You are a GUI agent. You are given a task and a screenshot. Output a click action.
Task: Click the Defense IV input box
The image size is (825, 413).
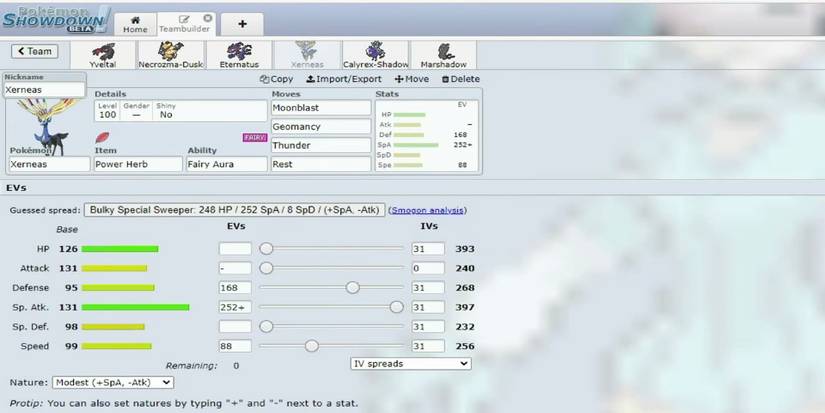[x=428, y=288]
